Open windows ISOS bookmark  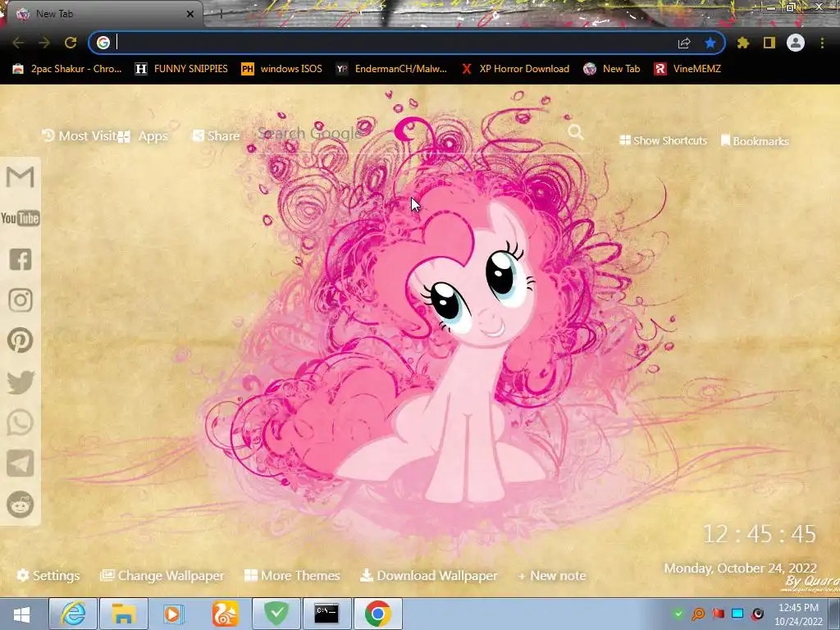282,69
